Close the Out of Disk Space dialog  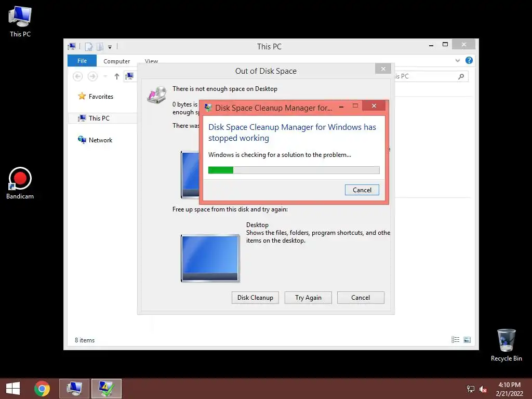(x=383, y=69)
